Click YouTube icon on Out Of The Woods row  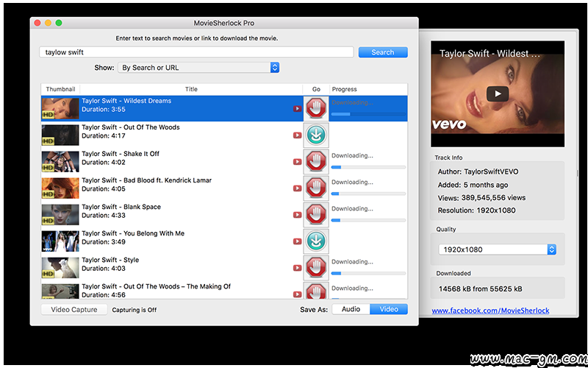298,135
